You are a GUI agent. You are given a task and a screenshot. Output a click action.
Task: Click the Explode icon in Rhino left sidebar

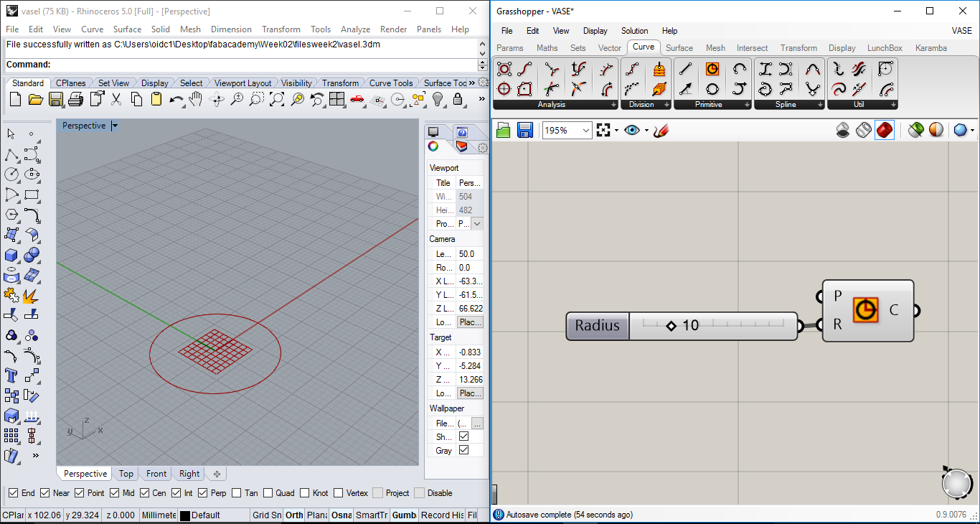32,295
